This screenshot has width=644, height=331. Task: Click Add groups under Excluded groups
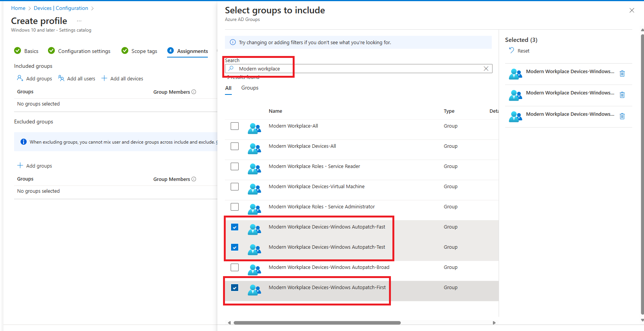[35, 166]
